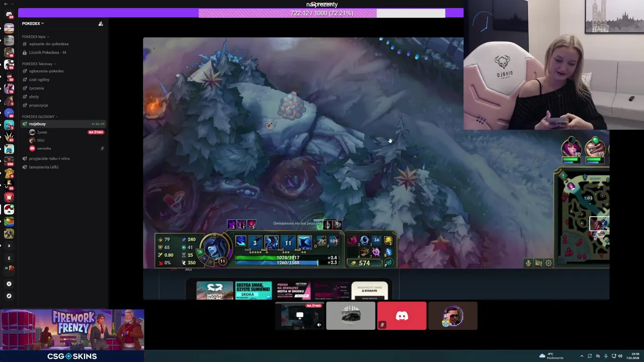This screenshot has width=644, height=362.
Task: Select the sunglasses avatar participant tile
Action: (x=453, y=316)
